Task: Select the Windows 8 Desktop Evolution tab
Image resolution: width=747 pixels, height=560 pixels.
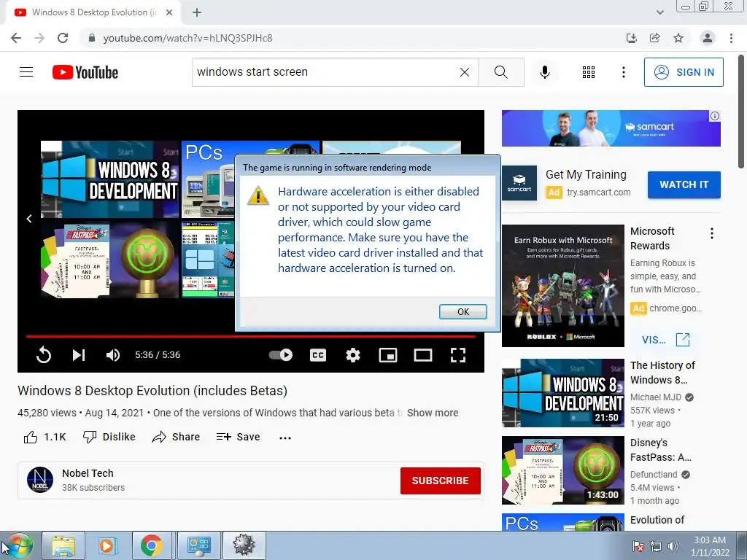Action: tap(93, 12)
